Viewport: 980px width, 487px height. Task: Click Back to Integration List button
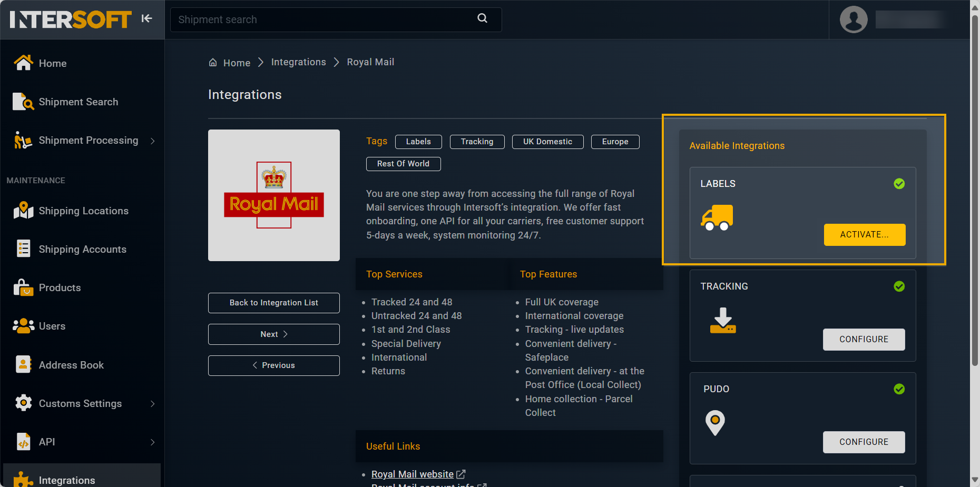[x=274, y=303]
